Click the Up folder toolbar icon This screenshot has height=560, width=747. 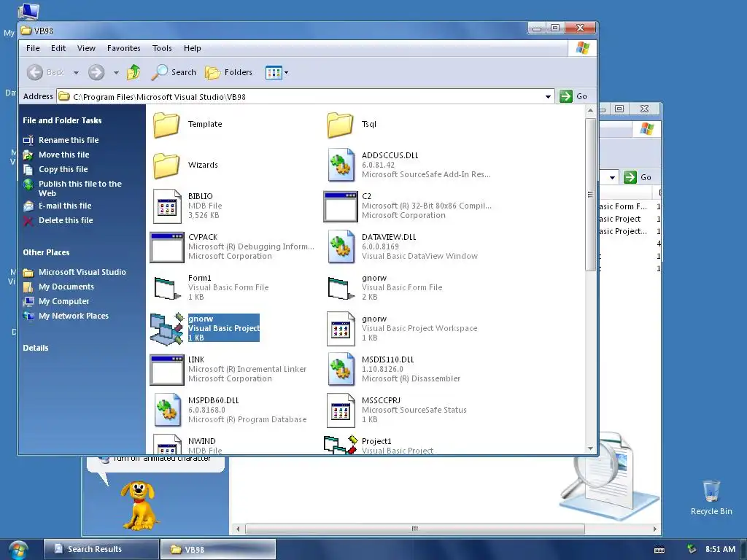tap(133, 72)
